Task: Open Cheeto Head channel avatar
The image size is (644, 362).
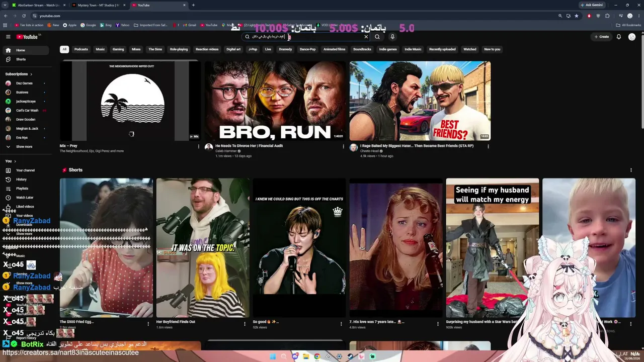Action: coord(354,147)
